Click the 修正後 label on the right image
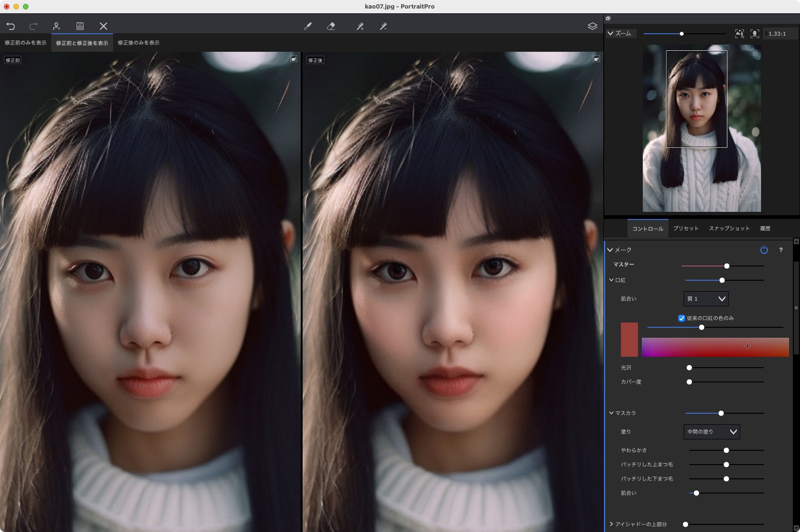Screen dimensions: 800x532 pos(315,60)
